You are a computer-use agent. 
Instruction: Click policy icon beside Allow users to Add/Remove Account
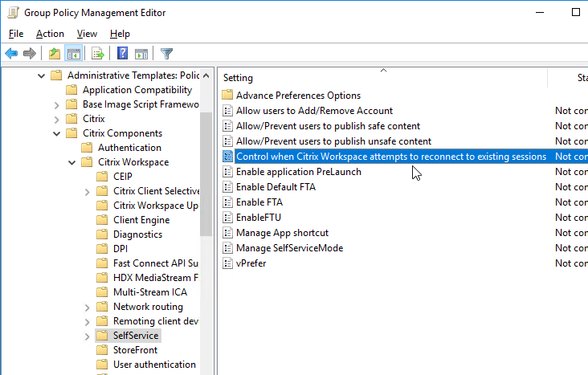pos(227,111)
